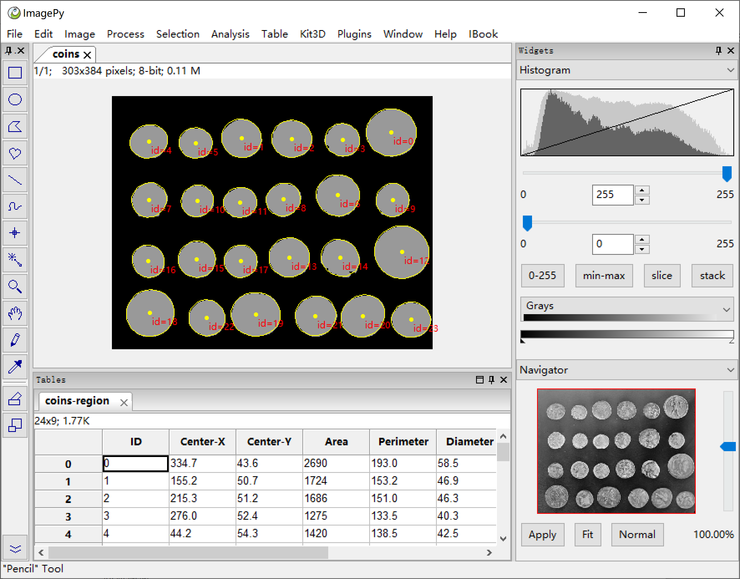Pick the straight Line tool
740x579 pixels.
[x=15, y=180]
